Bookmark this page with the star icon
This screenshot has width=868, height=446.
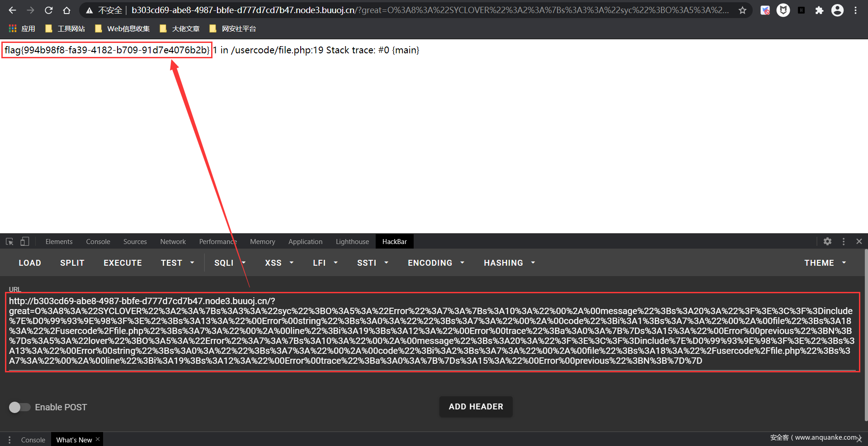coord(742,10)
